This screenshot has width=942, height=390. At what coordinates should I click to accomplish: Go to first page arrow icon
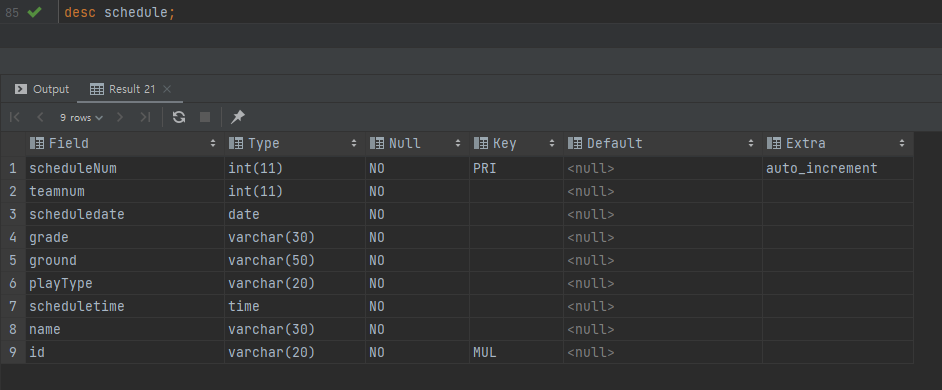[x=15, y=117]
